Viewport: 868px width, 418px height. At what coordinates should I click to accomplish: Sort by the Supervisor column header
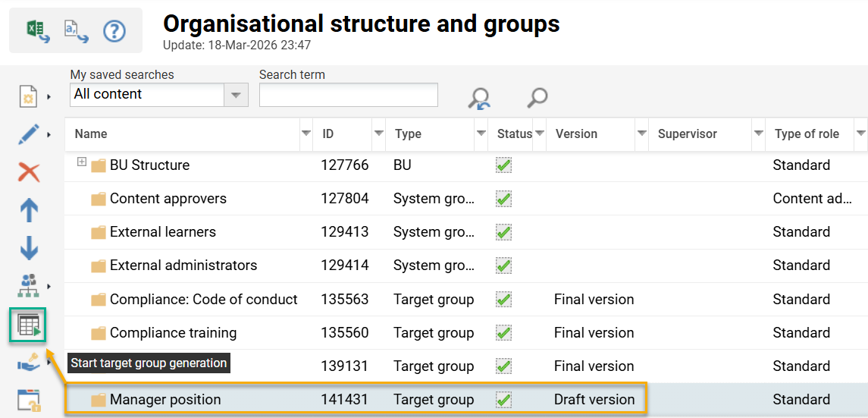pyautogui.click(x=687, y=134)
